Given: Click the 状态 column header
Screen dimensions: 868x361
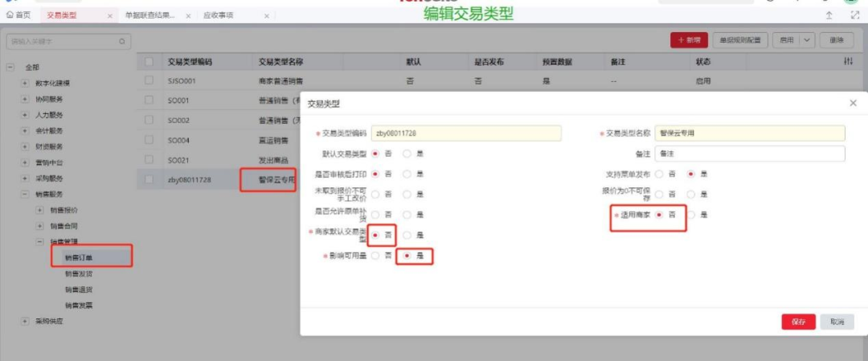Looking at the screenshot, I should click(702, 63).
